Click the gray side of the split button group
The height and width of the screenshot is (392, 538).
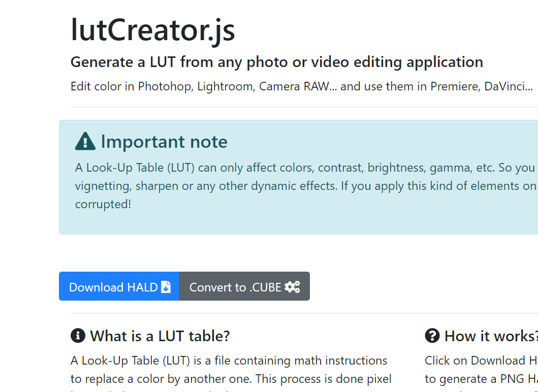[244, 287]
